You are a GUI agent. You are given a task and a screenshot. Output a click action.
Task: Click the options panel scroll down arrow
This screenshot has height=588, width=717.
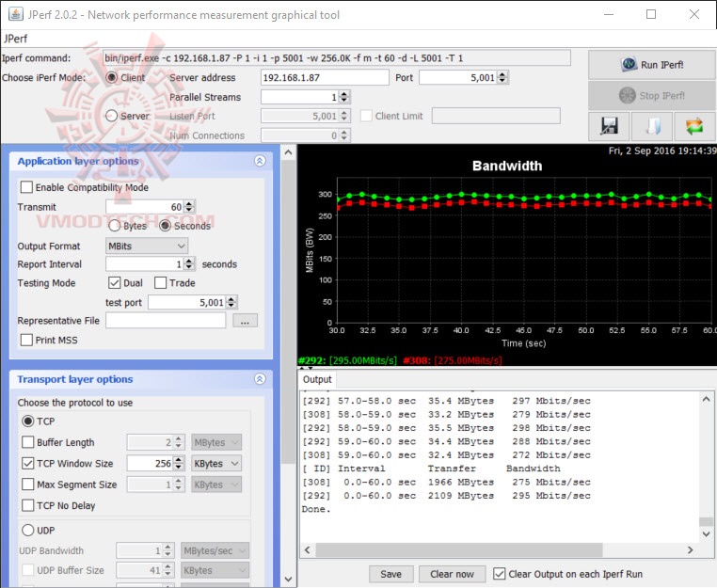(288, 579)
